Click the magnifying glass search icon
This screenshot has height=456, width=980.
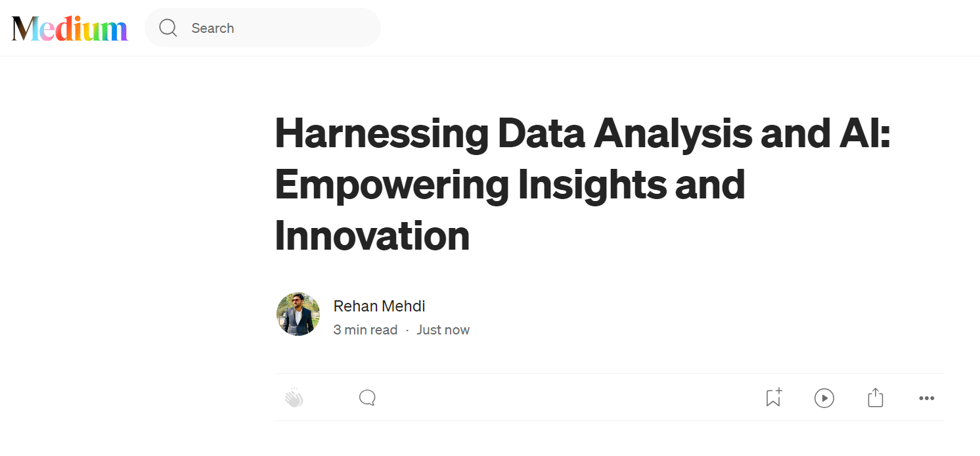[x=168, y=28]
